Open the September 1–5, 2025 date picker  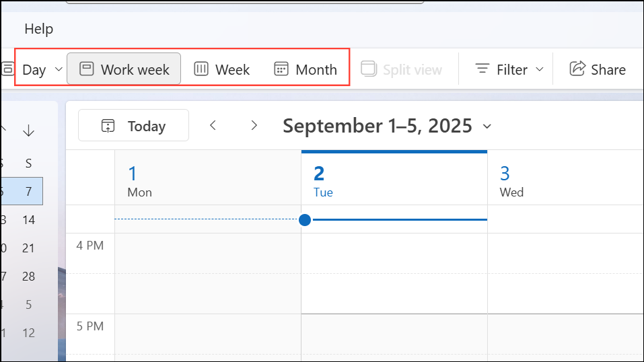pos(387,126)
